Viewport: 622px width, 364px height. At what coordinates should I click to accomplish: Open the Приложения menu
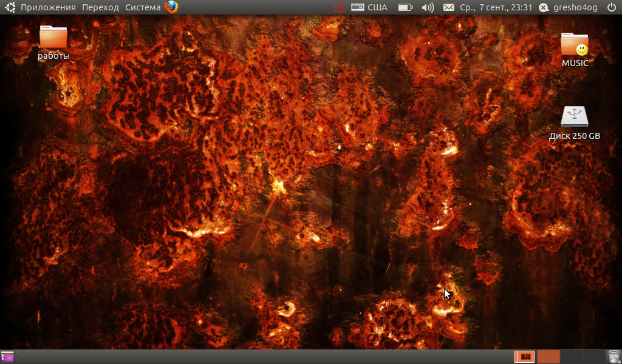tap(48, 7)
